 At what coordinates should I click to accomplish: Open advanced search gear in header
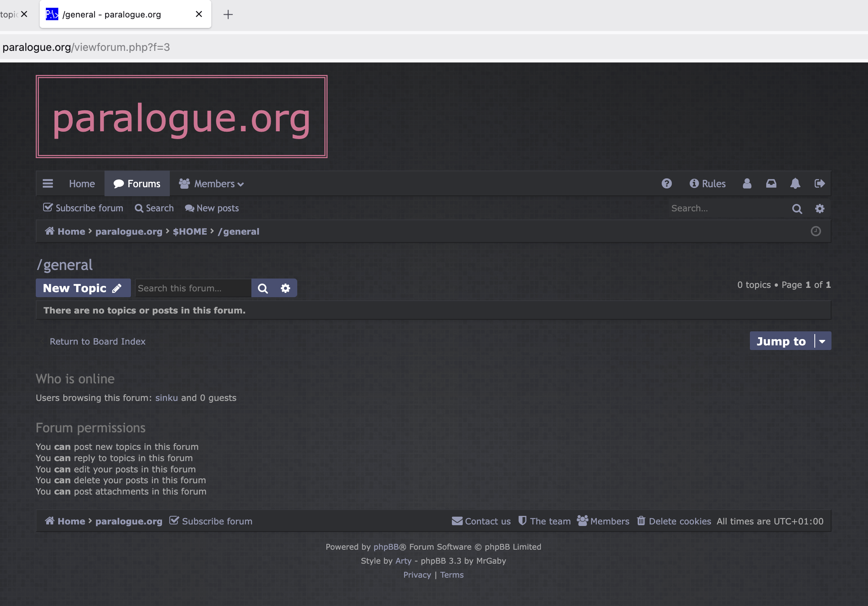click(819, 209)
